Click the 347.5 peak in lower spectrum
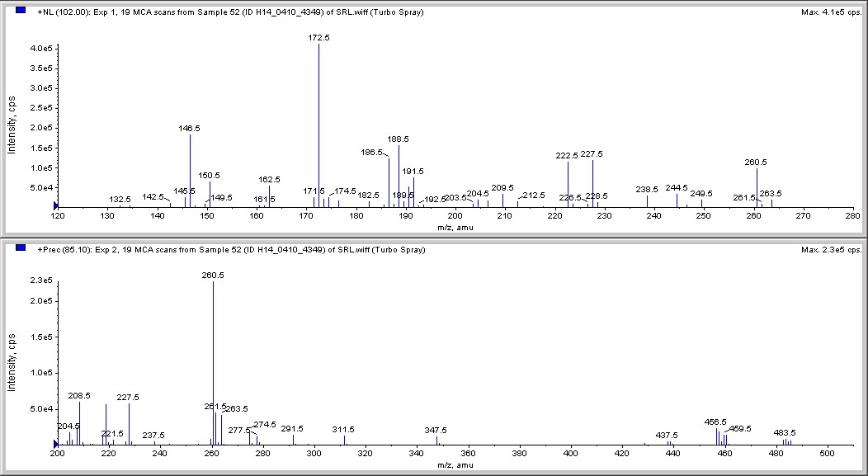The width and height of the screenshot is (868, 476). tap(436, 441)
